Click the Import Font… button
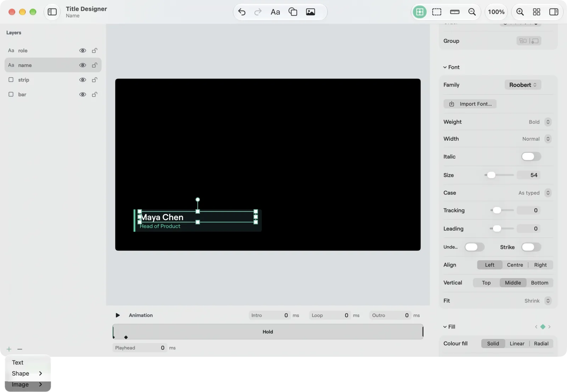This screenshot has width=567, height=392. click(470, 104)
